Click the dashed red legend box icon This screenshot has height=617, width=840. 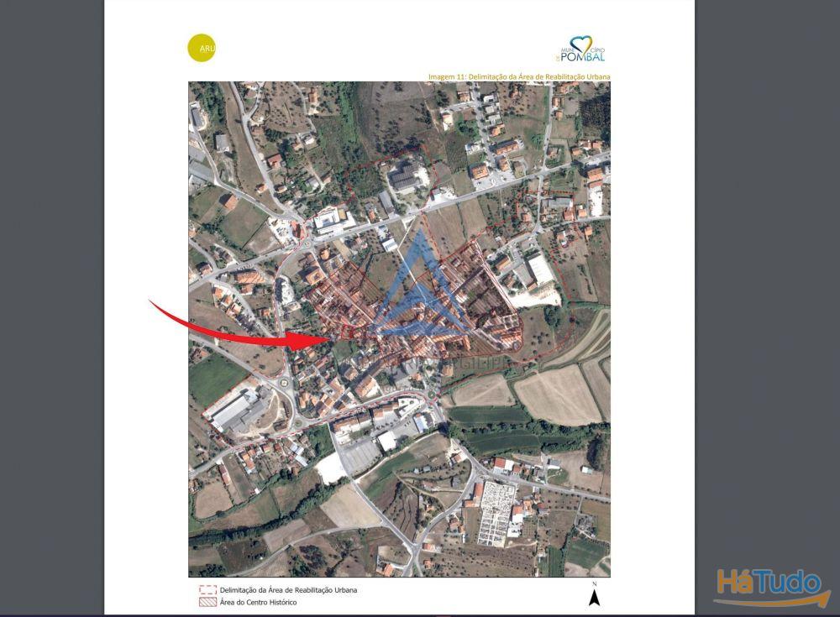coord(207,589)
